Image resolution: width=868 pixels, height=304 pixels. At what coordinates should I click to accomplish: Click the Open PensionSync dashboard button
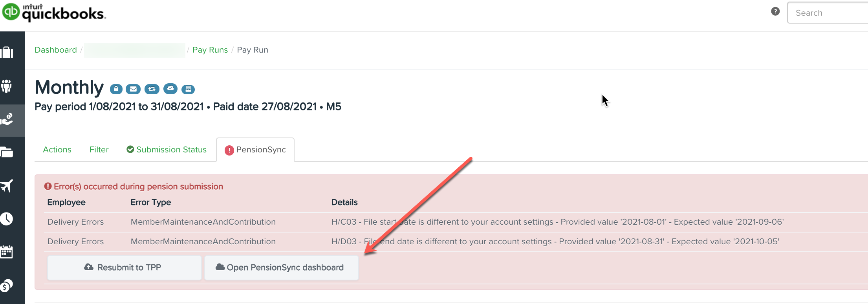(x=281, y=267)
